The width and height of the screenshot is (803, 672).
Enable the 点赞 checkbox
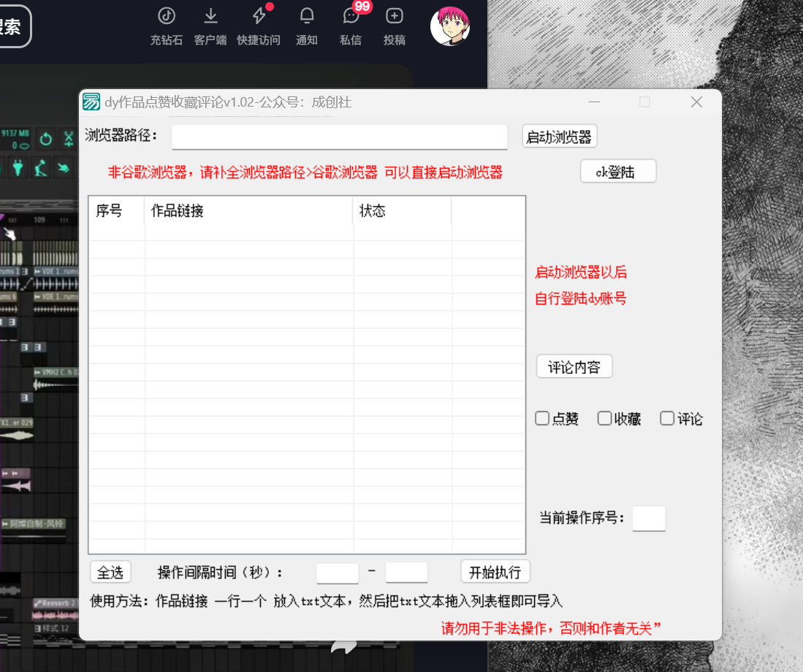[542, 419]
